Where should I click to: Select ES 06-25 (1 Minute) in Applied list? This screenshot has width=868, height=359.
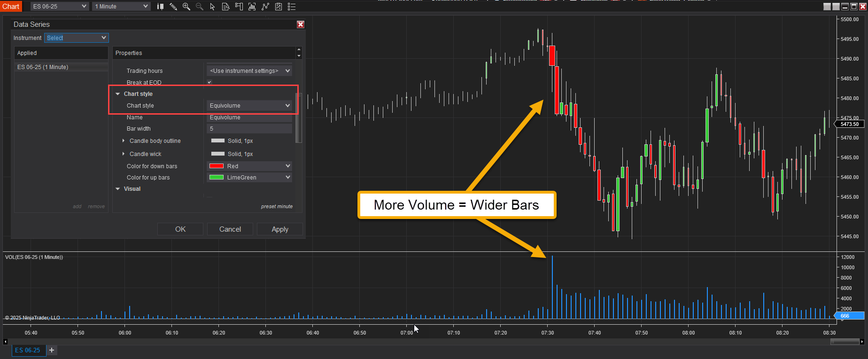62,67
